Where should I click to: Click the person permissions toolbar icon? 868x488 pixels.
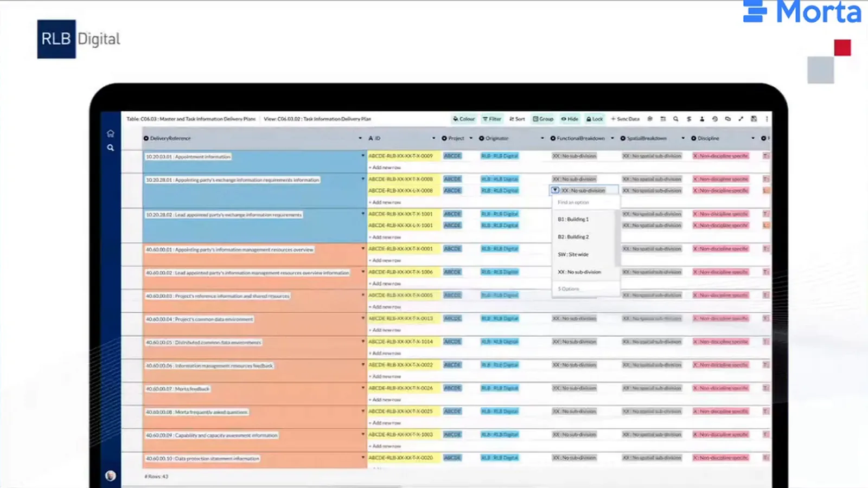coord(702,119)
